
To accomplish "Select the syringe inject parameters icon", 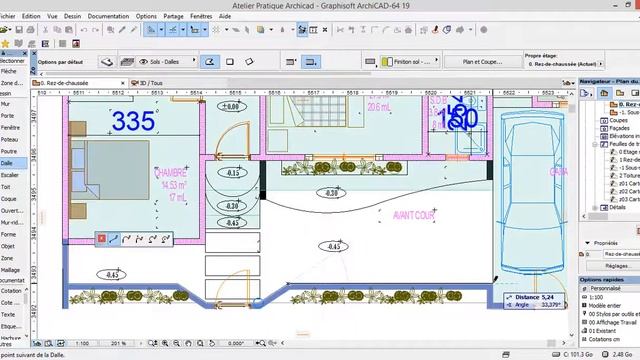I will 133,30.
